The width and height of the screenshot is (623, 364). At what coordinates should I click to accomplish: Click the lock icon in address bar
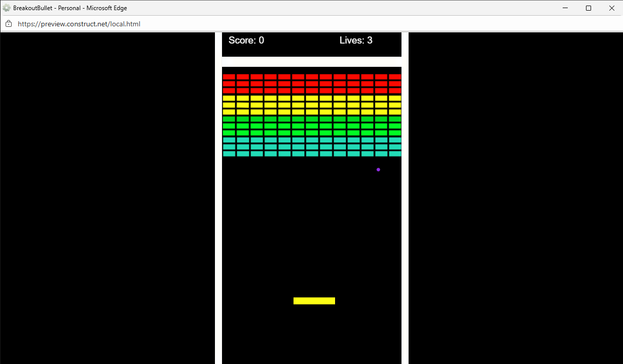click(x=8, y=24)
